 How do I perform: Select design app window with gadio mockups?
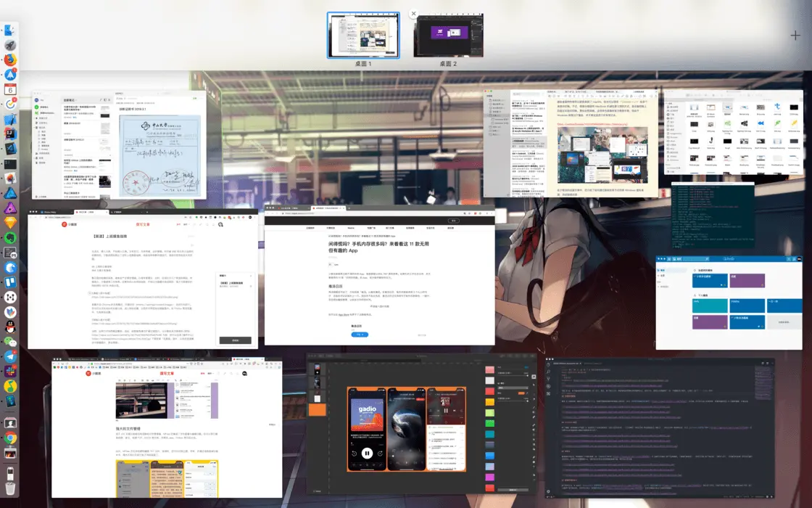point(422,424)
